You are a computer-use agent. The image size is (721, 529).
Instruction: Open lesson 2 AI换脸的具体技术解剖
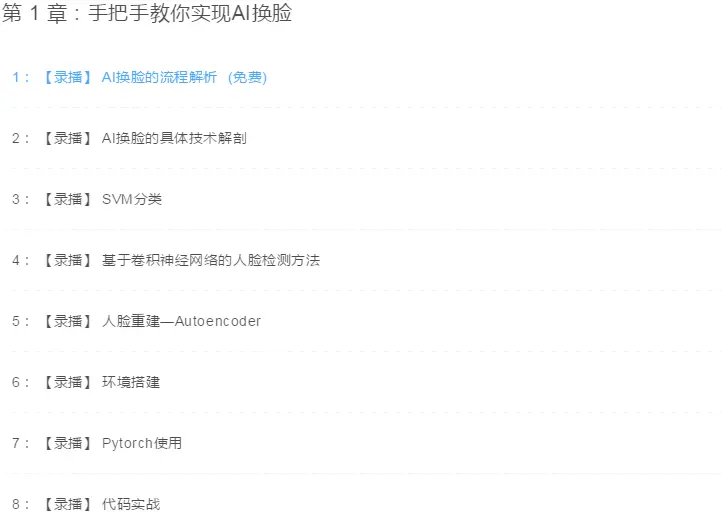tap(174, 138)
